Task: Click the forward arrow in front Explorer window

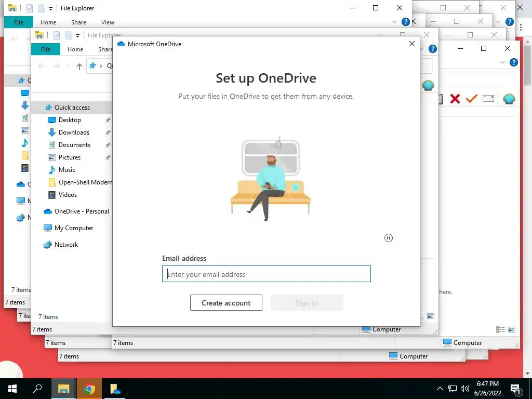Action: click(x=56, y=66)
